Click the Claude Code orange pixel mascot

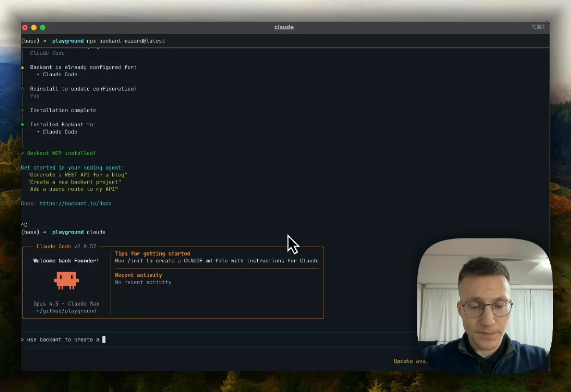[x=66, y=280]
